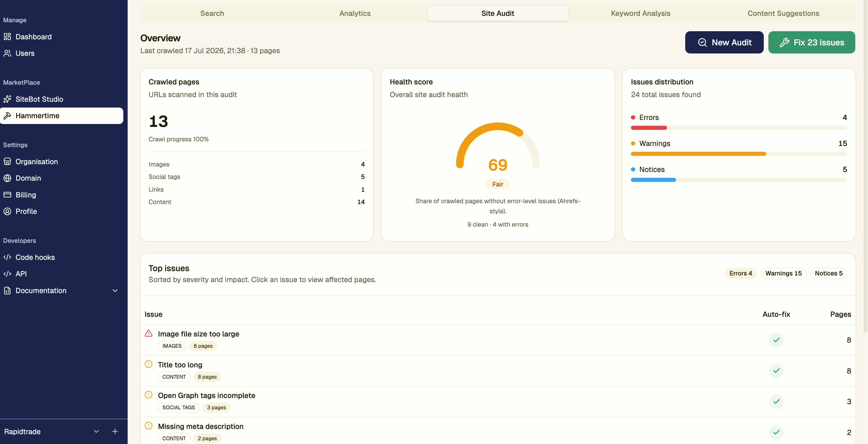Click auto-fix checkmark for Missing meta description

coord(776,432)
